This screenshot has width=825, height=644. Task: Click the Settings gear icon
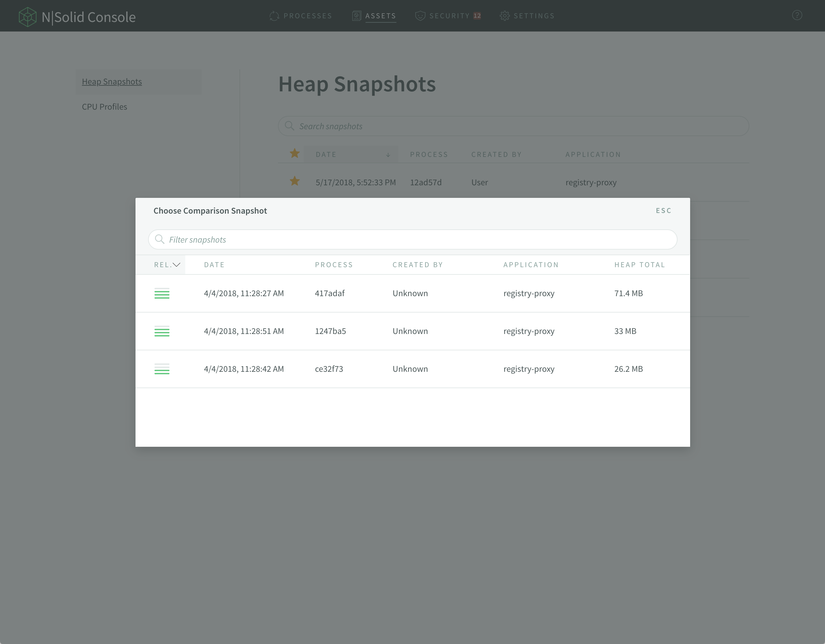(x=505, y=16)
